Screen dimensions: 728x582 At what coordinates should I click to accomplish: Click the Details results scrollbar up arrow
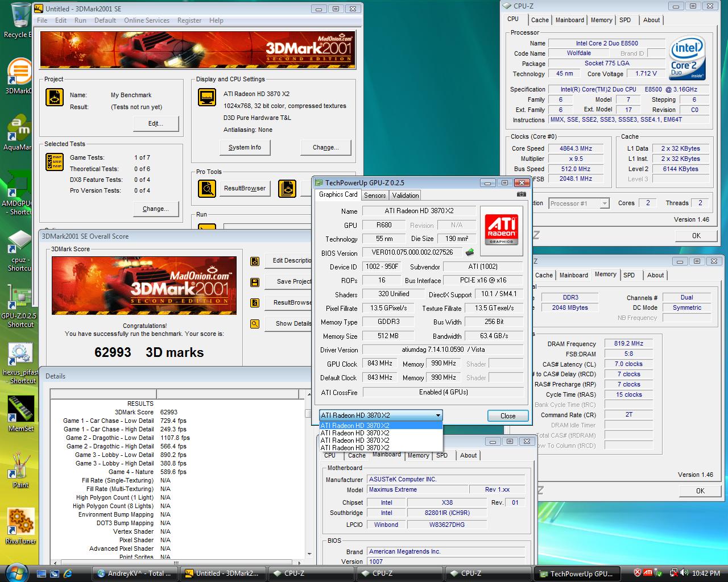coord(309,394)
